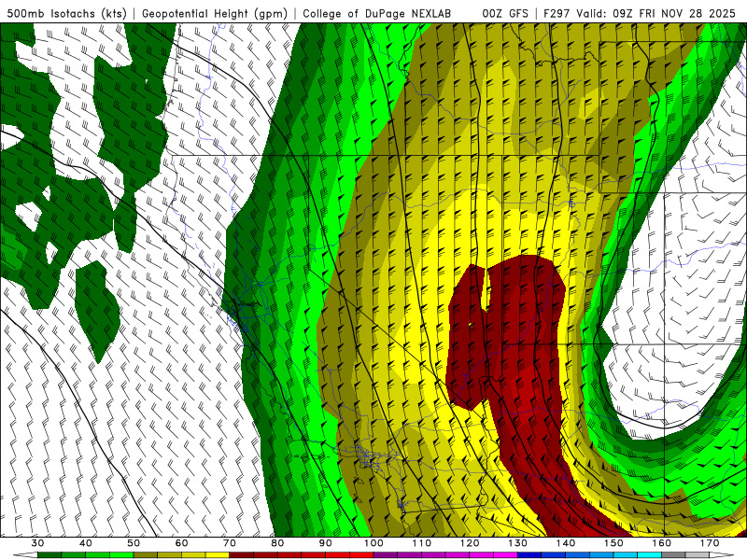Click the '100' label on the color scale

click(x=373, y=543)
